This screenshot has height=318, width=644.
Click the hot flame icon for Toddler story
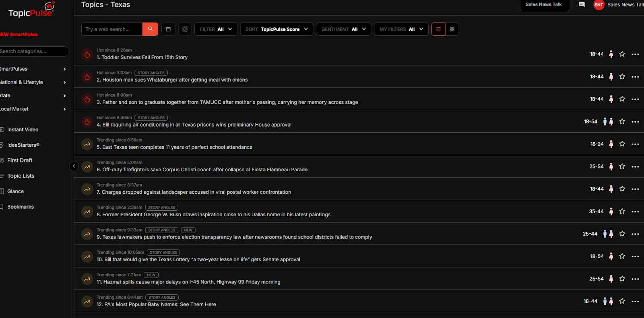[87, 54]
